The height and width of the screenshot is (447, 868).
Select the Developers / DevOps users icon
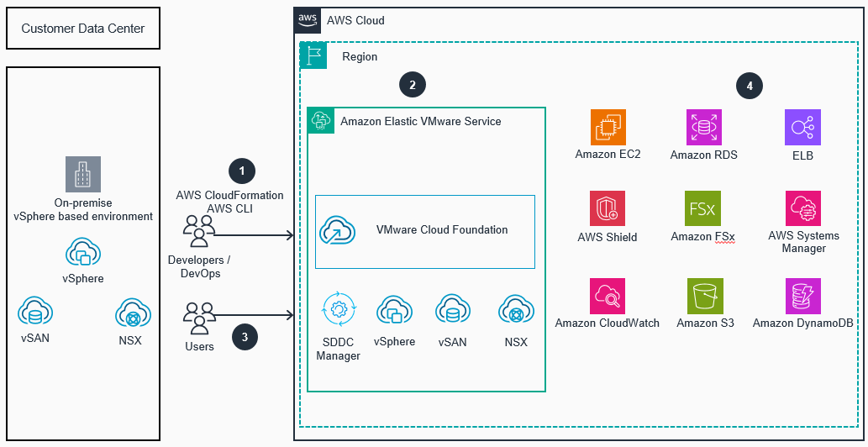coord(199,231)
